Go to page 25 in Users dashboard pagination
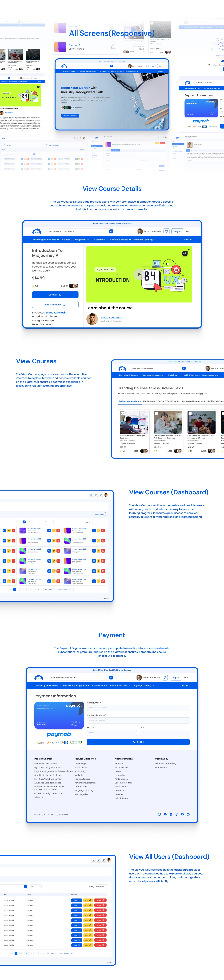Viewport: 224px width, 980px height. [x=48, y=953]
